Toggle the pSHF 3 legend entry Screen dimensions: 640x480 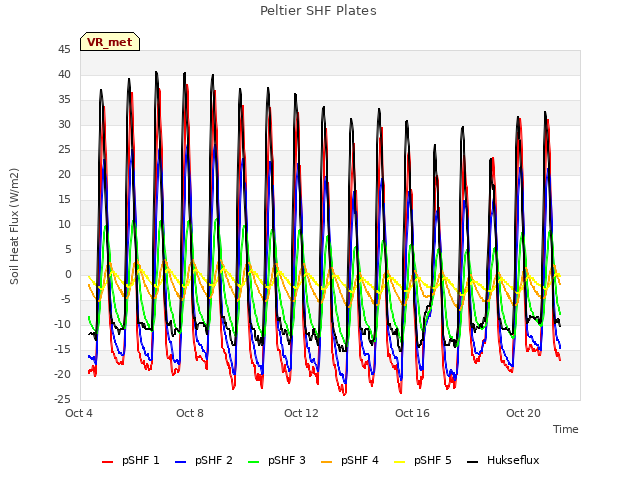(277, 460)
